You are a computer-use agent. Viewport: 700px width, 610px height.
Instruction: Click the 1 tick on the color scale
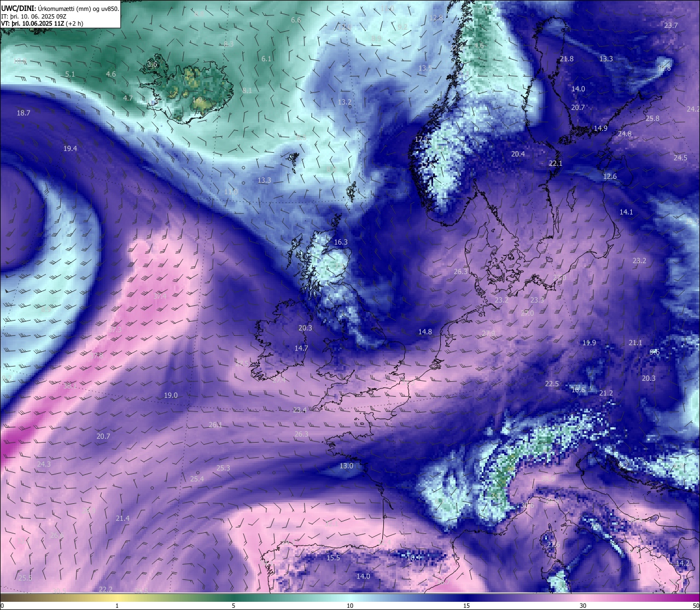point(117,606)
